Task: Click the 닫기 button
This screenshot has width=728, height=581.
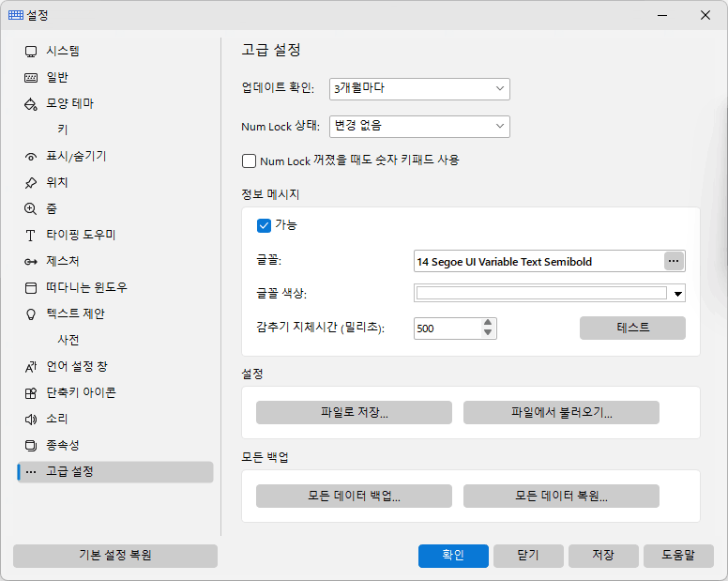Action: pos(528,556)
